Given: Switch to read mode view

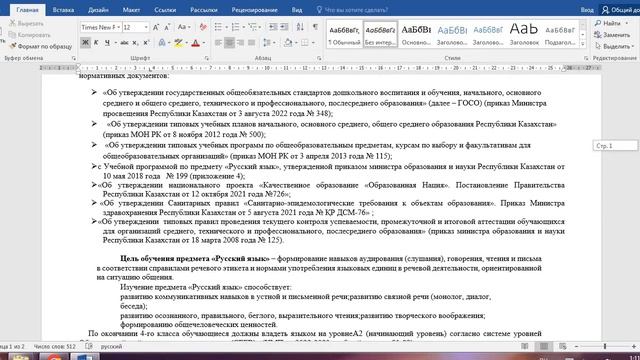Looking at the screenshot, I should [524, 346].
